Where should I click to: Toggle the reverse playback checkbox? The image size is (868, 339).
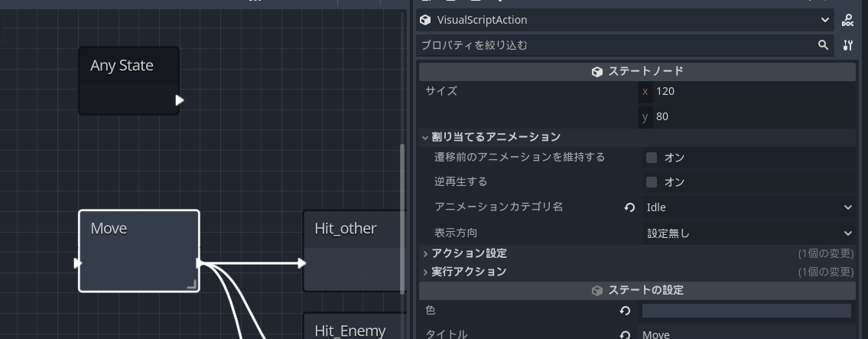[x=652, y=182]
